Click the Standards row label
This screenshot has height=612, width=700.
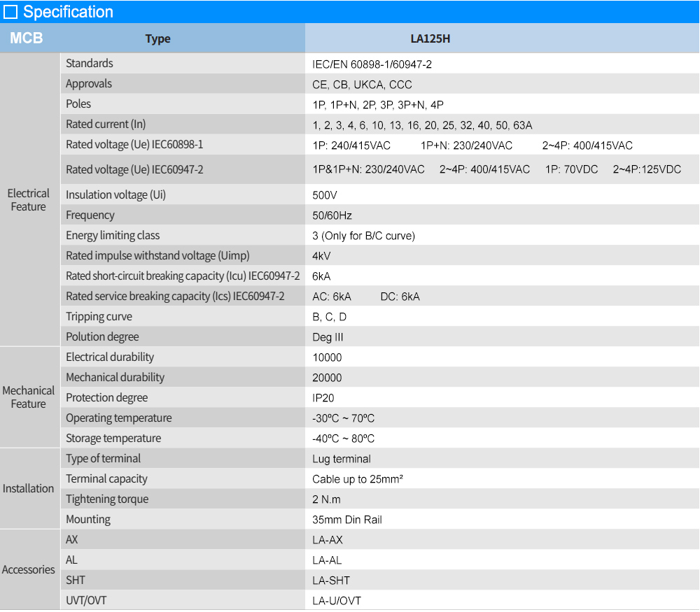pos(90,64)
